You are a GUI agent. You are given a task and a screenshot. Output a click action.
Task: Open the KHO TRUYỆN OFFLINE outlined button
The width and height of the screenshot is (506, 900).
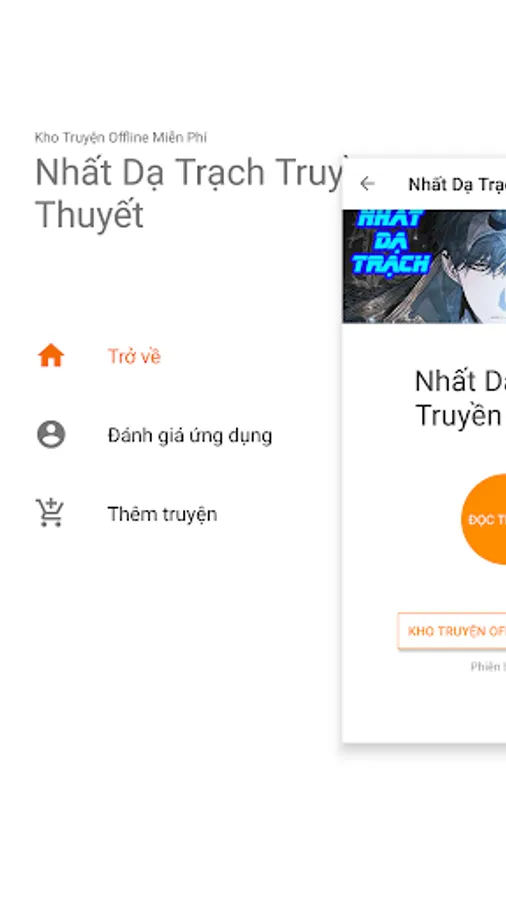[451, 631]
